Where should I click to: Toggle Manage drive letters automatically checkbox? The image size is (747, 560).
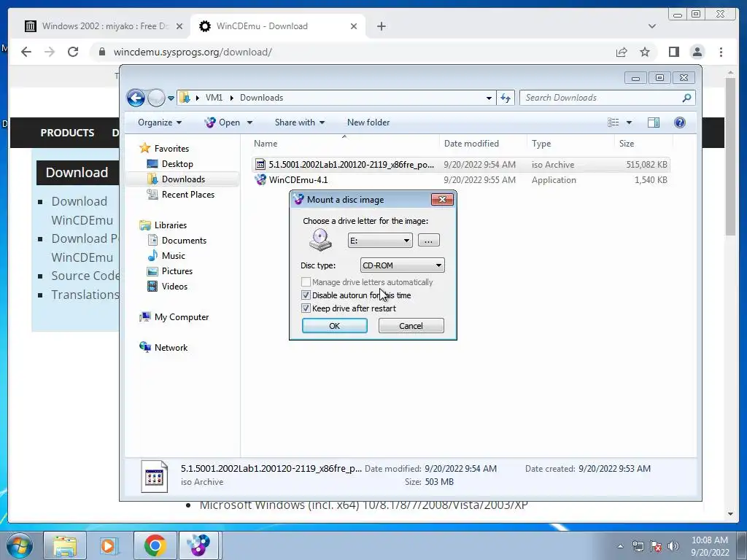306,282
